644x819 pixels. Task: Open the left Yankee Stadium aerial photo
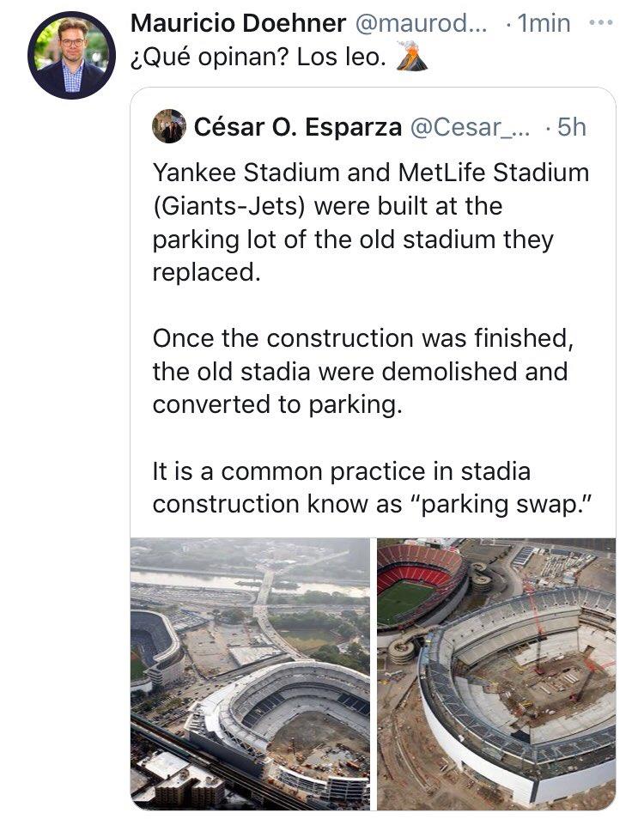pyautogui.click(x=250, y=674)
